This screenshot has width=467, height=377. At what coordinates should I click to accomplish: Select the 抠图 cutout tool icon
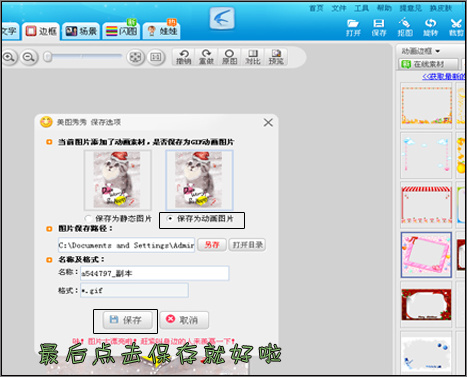point(405,27)
